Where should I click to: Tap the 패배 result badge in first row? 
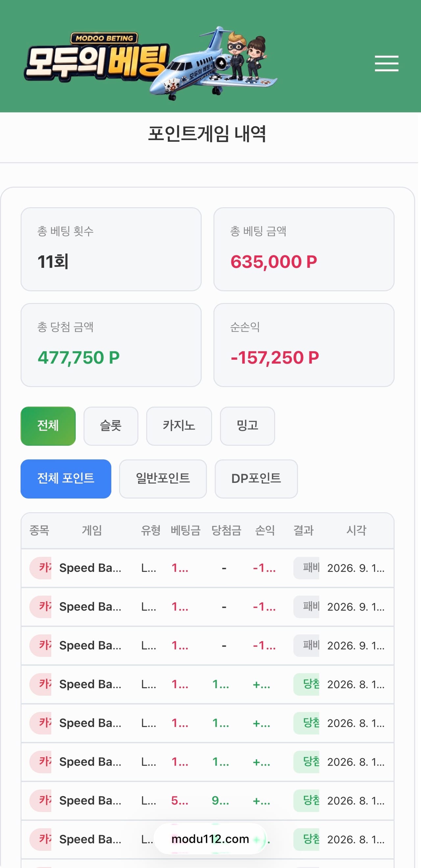pyautogui.click(x=306, y=568)
